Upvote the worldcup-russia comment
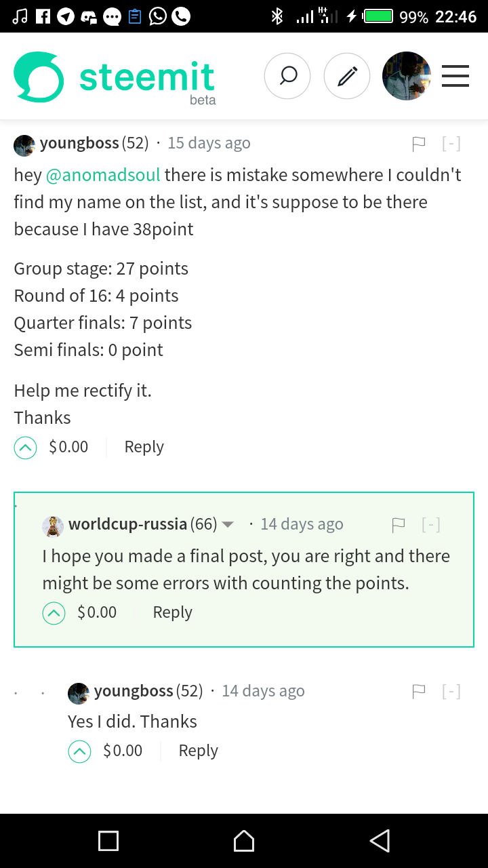This screenshot has height=868, width=488. [x=54, y=613]
